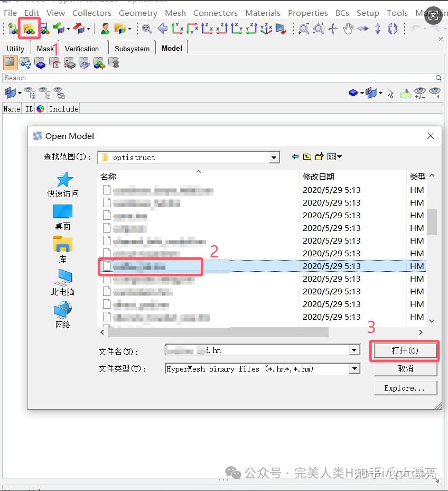Select the Pan hand tool icon
448x491 pixels.
pos(348,29)
